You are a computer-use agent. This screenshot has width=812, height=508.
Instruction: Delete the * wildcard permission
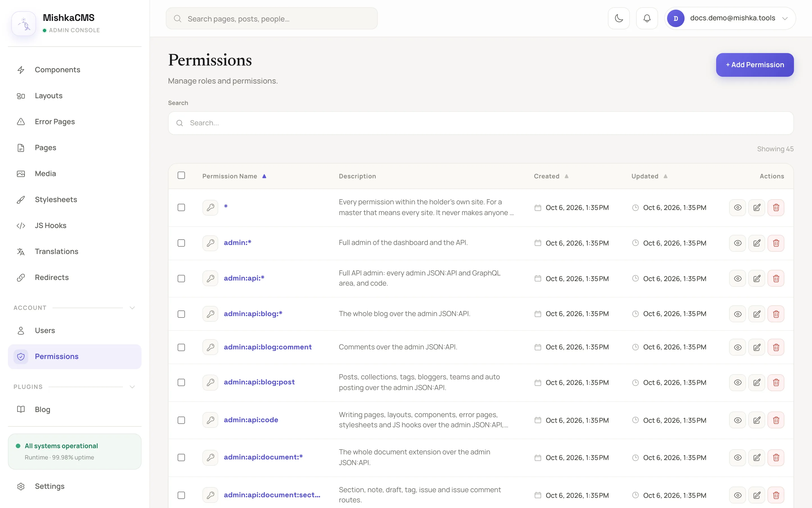point(776,208)
